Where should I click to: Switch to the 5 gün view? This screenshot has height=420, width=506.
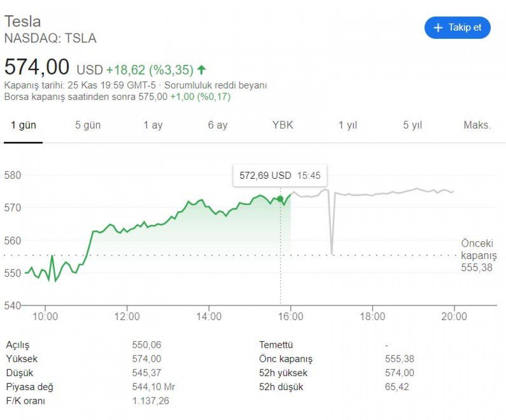tap(88, 125)
